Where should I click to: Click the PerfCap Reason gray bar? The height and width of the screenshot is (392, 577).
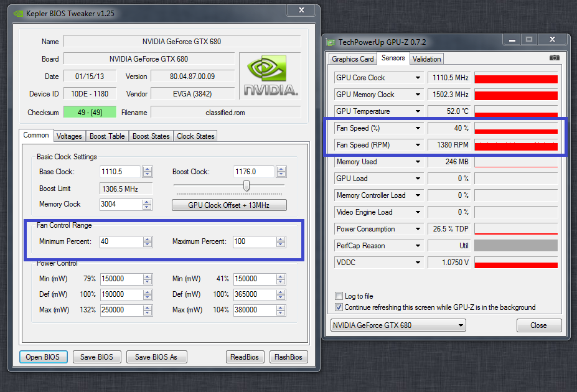[x=516, y=246]
